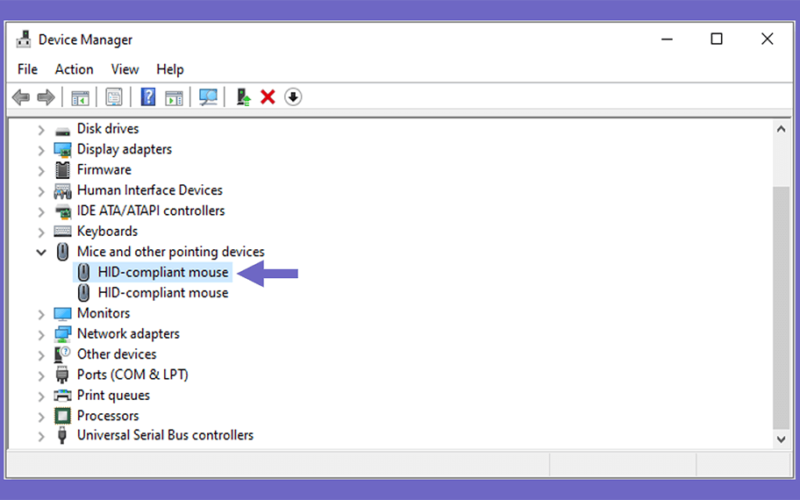Viewport: 800px width, 500px height.
Task: Open the File menu
Action: click(x=28, y=69)
